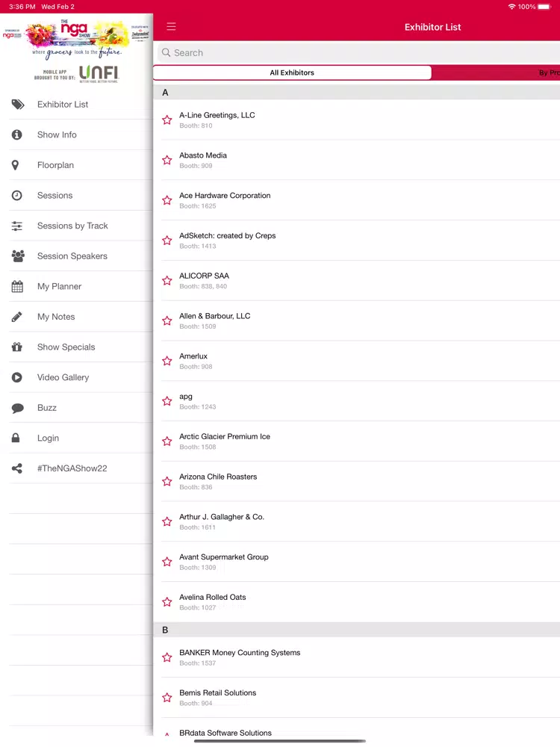
Task: Tap the Floorplan pin icon
Action: tap(15, 165)
